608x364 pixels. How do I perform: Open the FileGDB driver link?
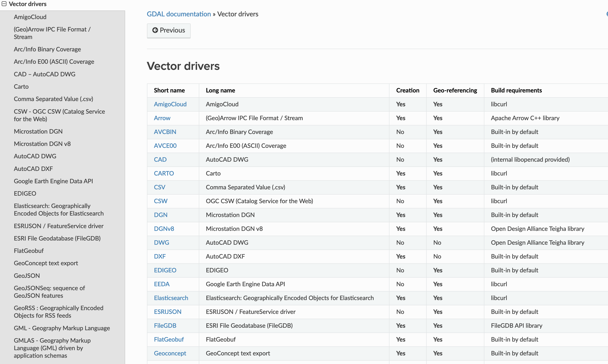tap(165, 325)
